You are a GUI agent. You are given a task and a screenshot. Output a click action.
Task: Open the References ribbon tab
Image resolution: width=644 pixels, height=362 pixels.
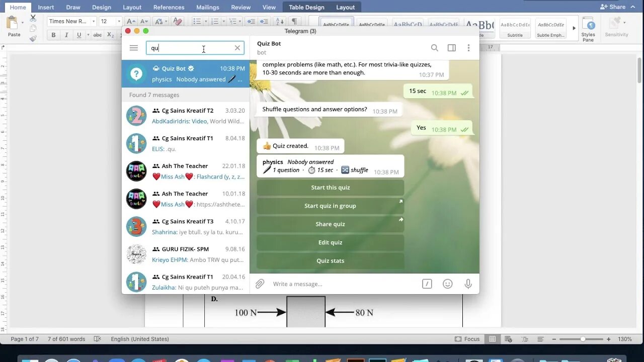(169, 7)
